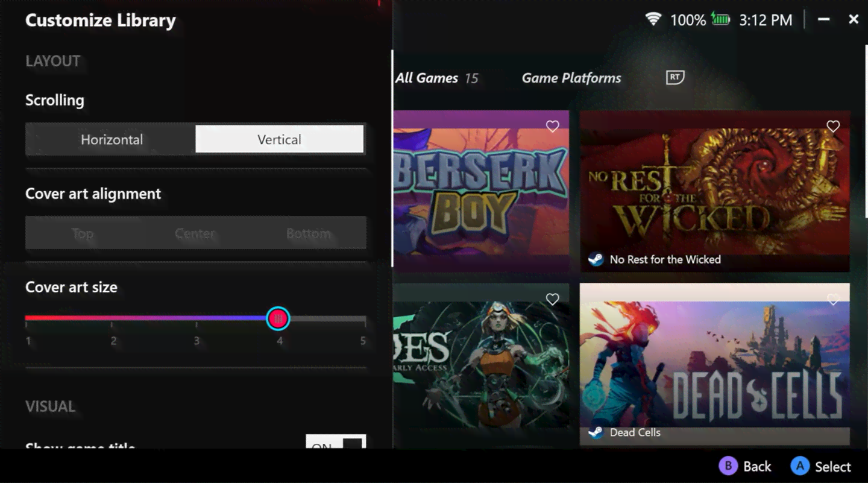Click the Select label
Viewport: 868px width, 483px height.
click(833, 467)
